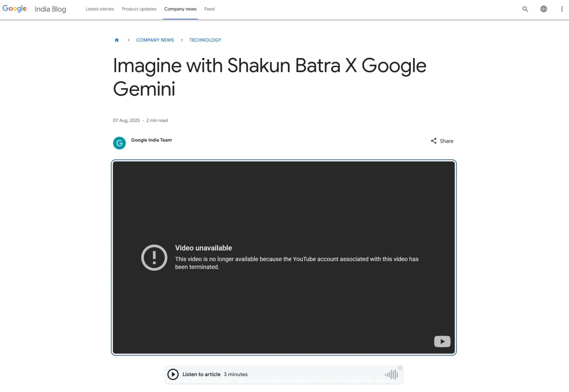The height and width of the screenshot is (392, 569).
Task: Click the globe language selector icon
Action: coord(544,9)
